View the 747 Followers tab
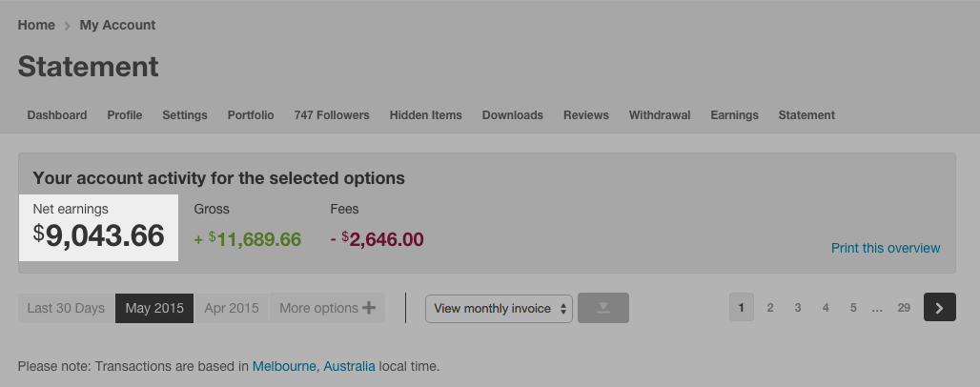 [x=332, y=115]
